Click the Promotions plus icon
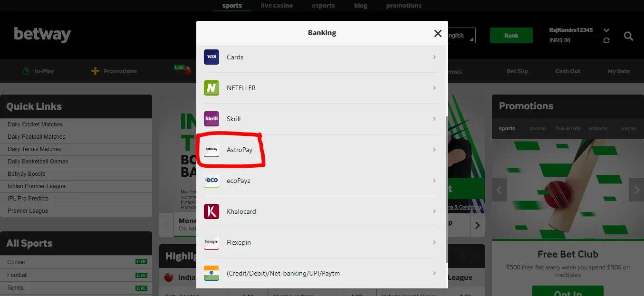644x296 pixels. coord(95,71)
